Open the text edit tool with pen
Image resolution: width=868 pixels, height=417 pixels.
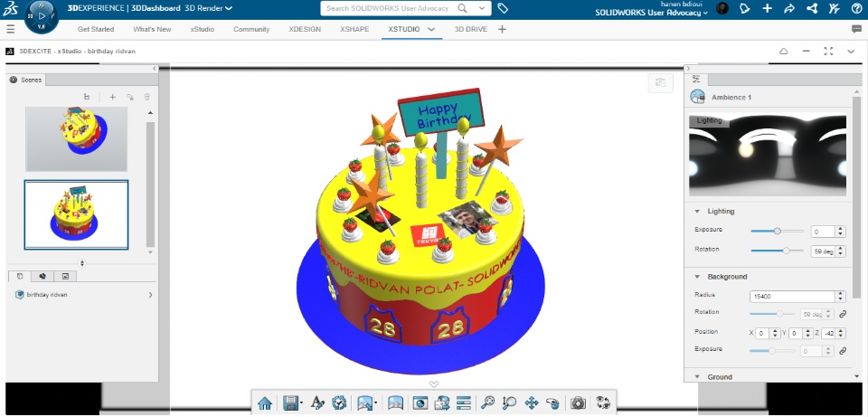317,403
